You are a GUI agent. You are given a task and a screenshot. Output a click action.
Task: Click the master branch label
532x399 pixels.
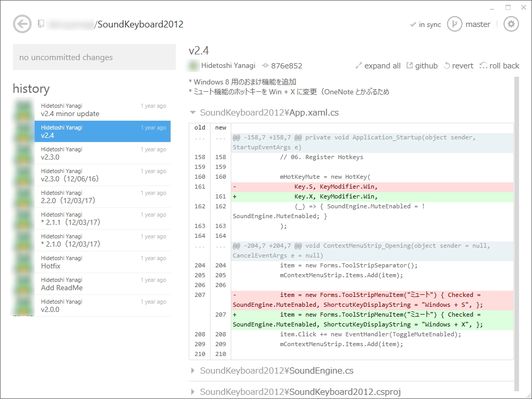click(478, 24)
